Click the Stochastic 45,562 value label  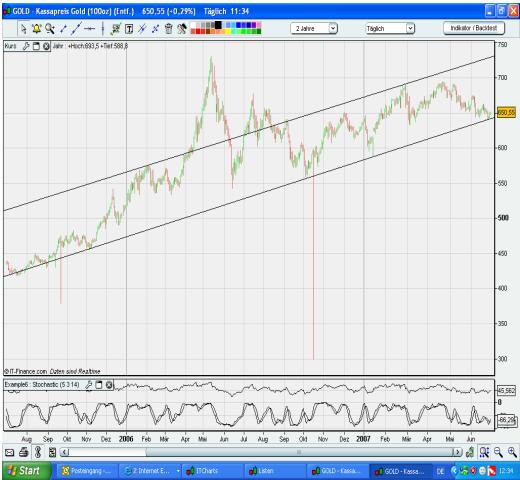506,390
